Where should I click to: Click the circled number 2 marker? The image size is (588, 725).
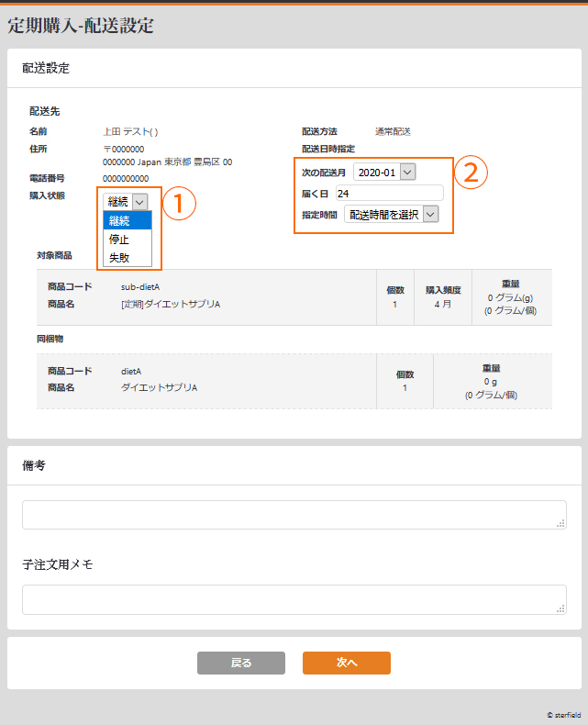pos(471,173)
